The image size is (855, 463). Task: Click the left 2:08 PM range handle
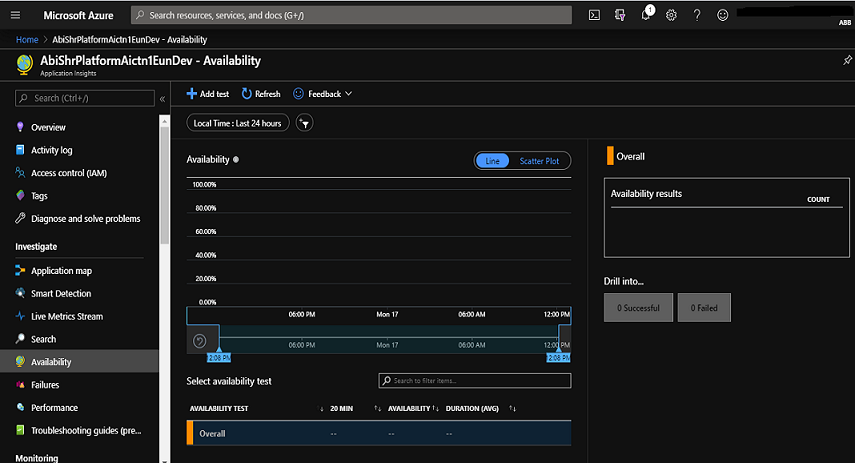219,357
